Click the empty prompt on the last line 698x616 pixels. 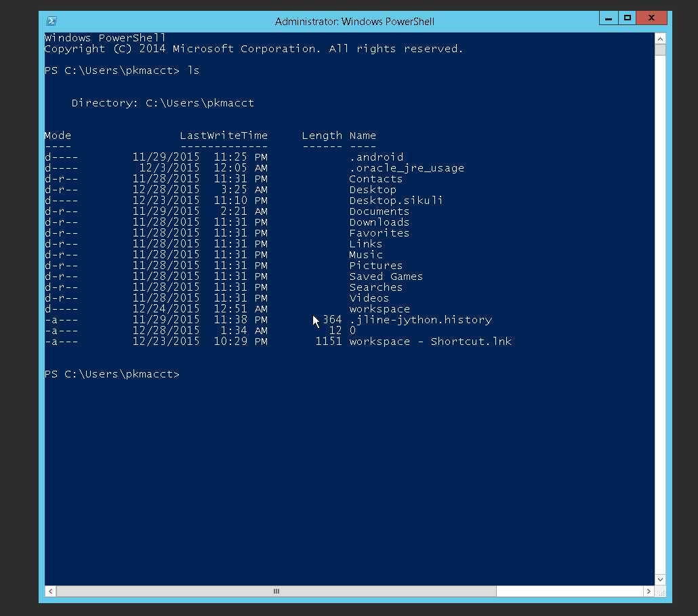(x=112, y=374)
